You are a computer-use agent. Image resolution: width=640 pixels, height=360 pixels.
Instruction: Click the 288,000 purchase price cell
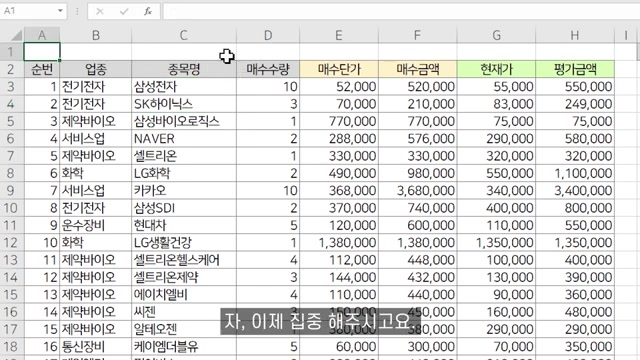[339, 138]
